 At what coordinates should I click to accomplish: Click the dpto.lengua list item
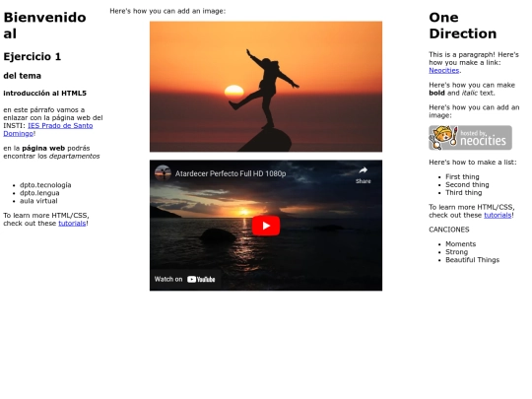point(39,193)
